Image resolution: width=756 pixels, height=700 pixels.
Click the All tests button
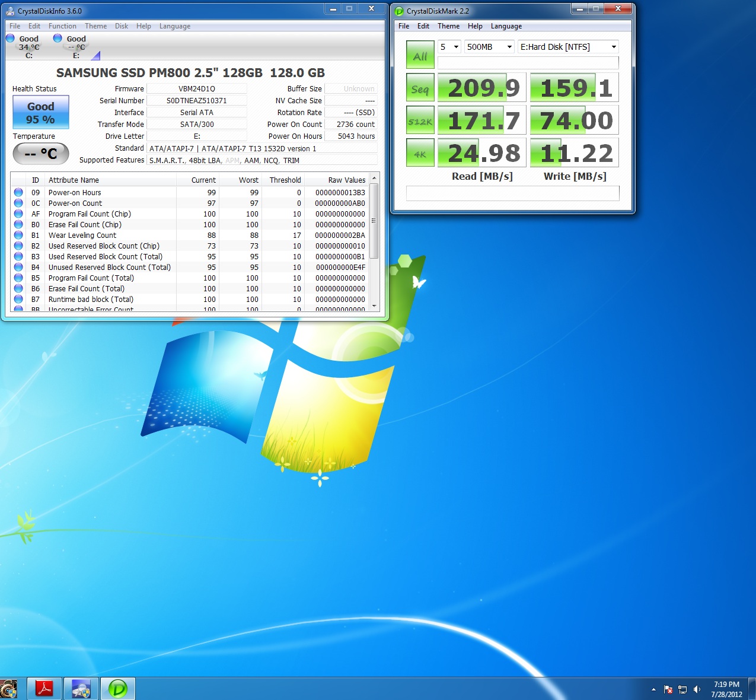coord(420,55)
